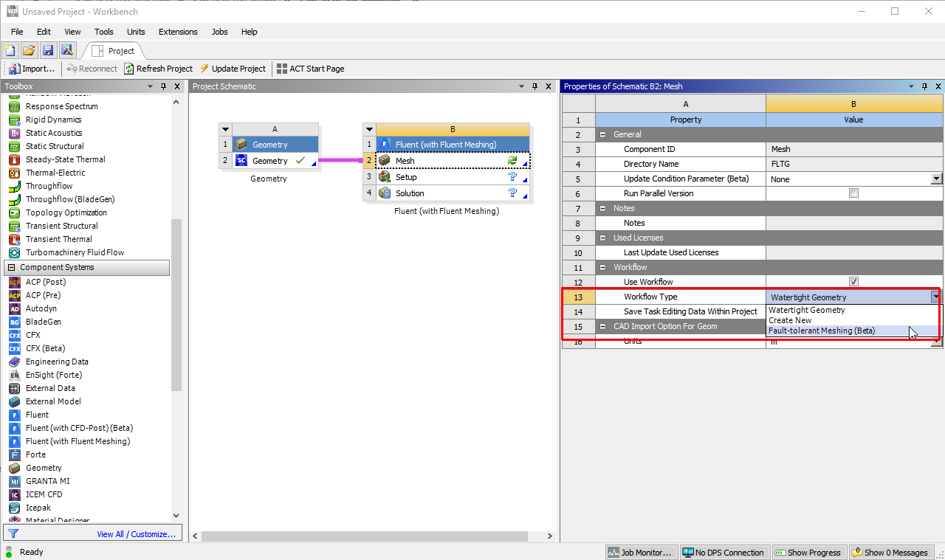The width and height of the screenshot is (945, 560).
Task: Click the Open project folder icon
Action: [29, 50]
